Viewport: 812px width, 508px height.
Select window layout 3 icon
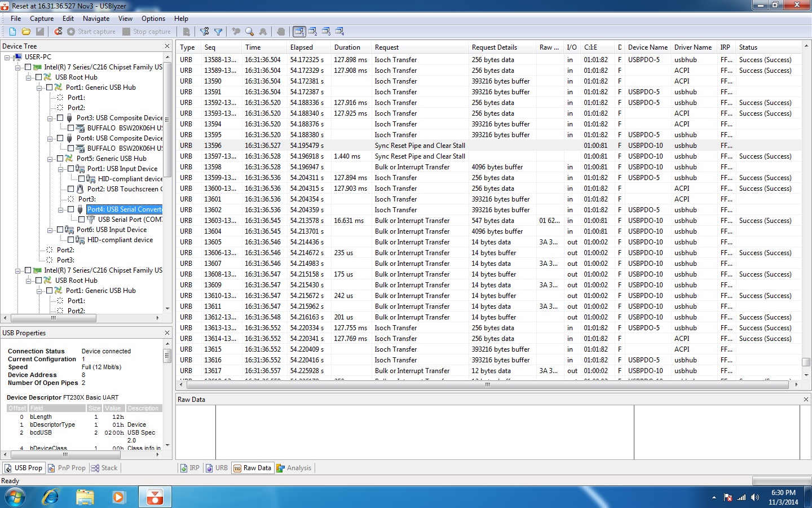point(326,32)
